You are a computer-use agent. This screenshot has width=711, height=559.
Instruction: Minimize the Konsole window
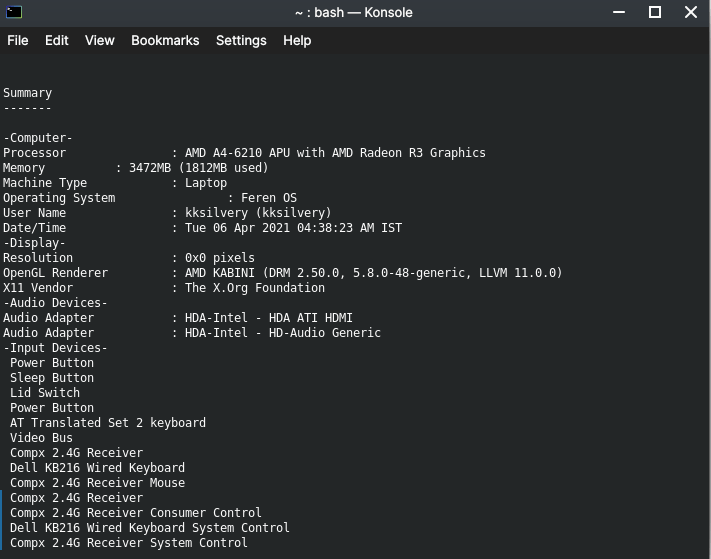coord(619,12)
